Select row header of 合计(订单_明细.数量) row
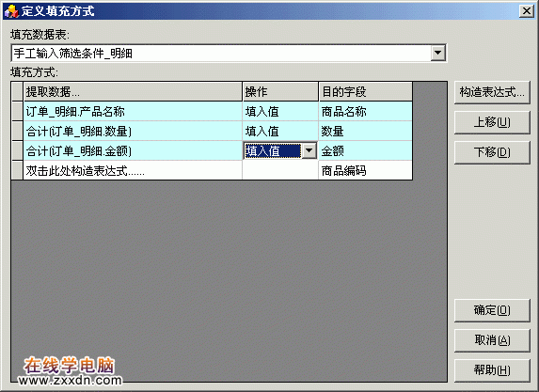 17,131
